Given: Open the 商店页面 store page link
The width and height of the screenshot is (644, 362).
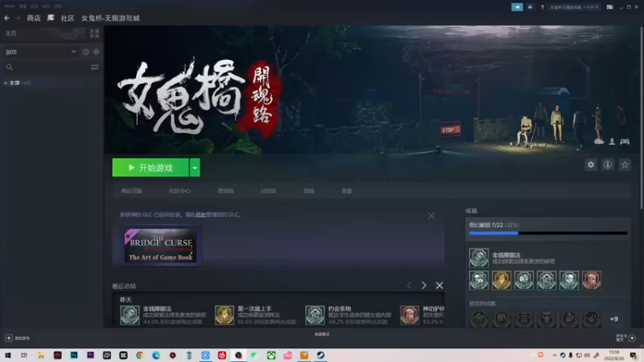Looking at the screenshot, I should (x=131, y=191).
